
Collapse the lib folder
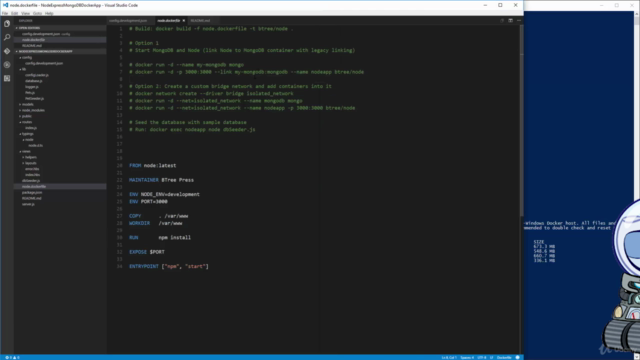coord(24,69)
